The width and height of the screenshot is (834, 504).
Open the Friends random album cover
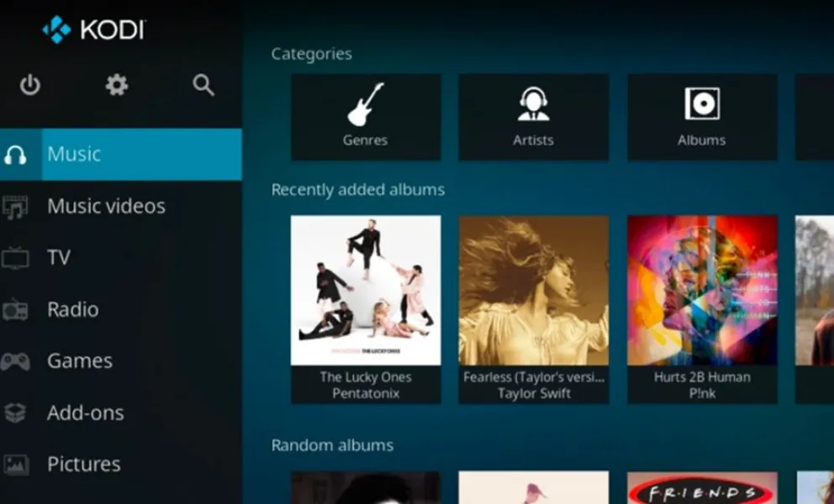(702, 487)
